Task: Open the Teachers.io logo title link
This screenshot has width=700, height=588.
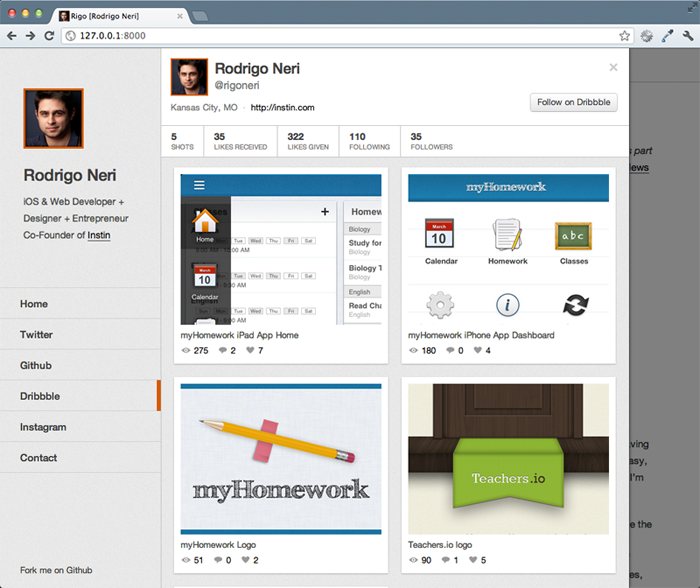Action: (440, 545)
